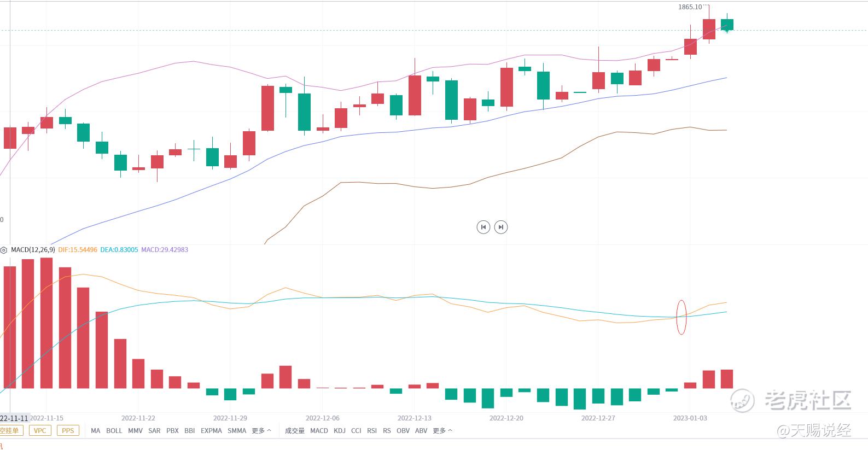This screenshot has height=450, width=868.
Task: Expand 更多 after ABV indicators
Action: pyautogui.click(x=442, y=431)
